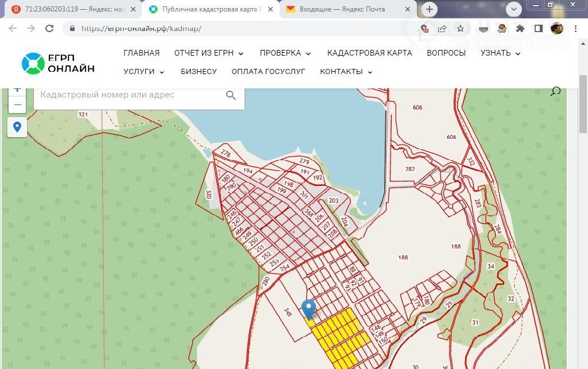This screenshot has width=588, height=369.
Task: Expand the УЗНАТЬ dropdown
Action: [500, 53]
